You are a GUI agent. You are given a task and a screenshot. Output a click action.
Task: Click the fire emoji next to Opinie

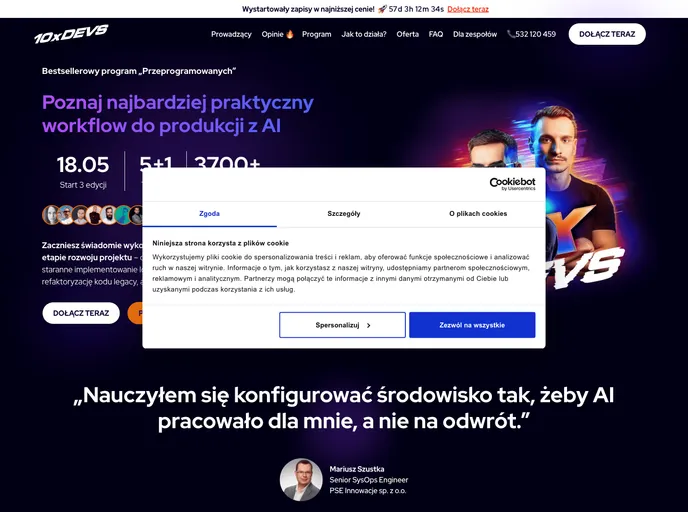click(289, 34)
